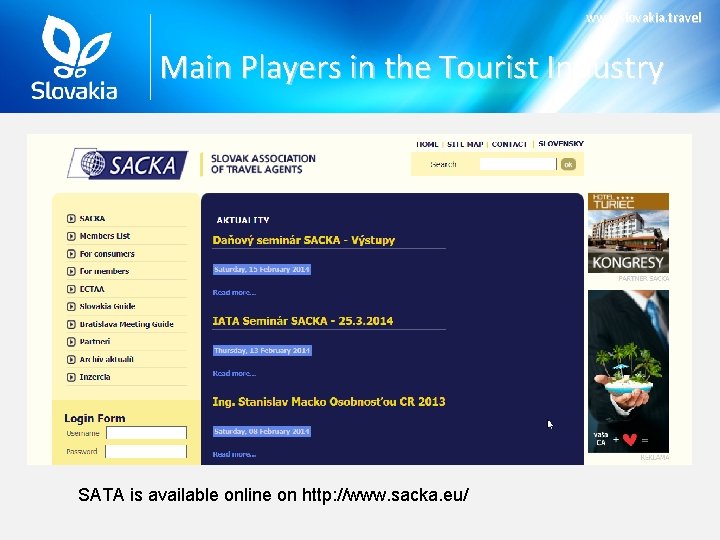Open Inzercia sidebar entry

pyautogui.click(x=95, y=377)
